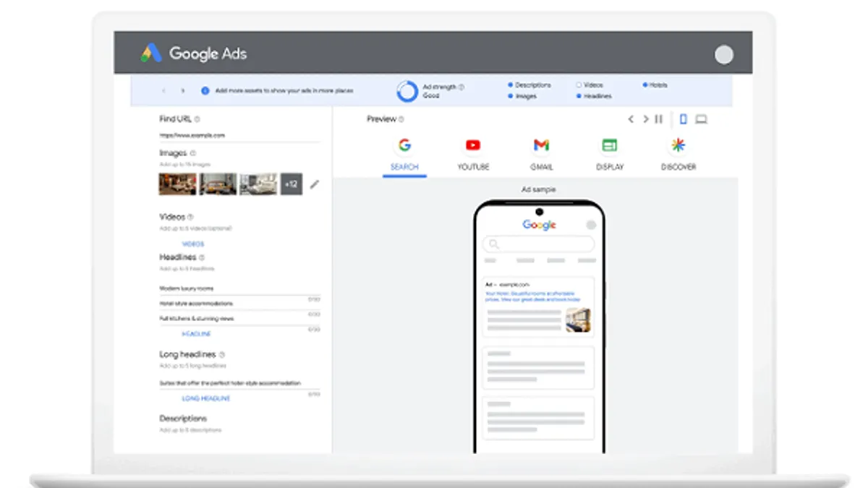Viewport: 868px width, 488px height.
Task: Open the help icon next to Headlines
Action: coord(202,257)
